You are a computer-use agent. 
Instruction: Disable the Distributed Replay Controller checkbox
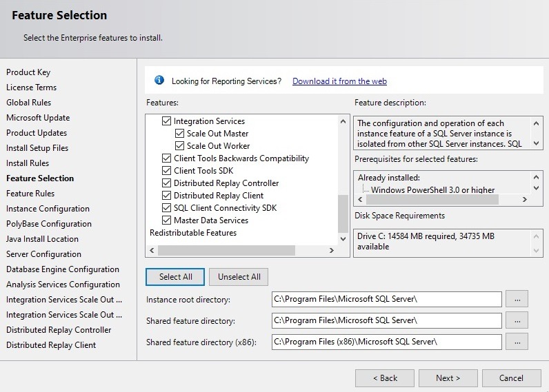pyautogui.click(x=166, y=183)
